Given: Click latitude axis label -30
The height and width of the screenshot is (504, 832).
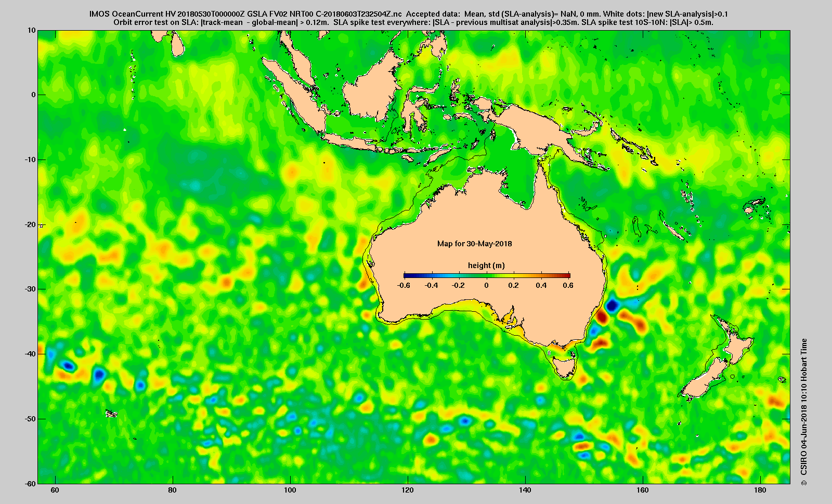Looking at the screenshot, I should 30,289.
